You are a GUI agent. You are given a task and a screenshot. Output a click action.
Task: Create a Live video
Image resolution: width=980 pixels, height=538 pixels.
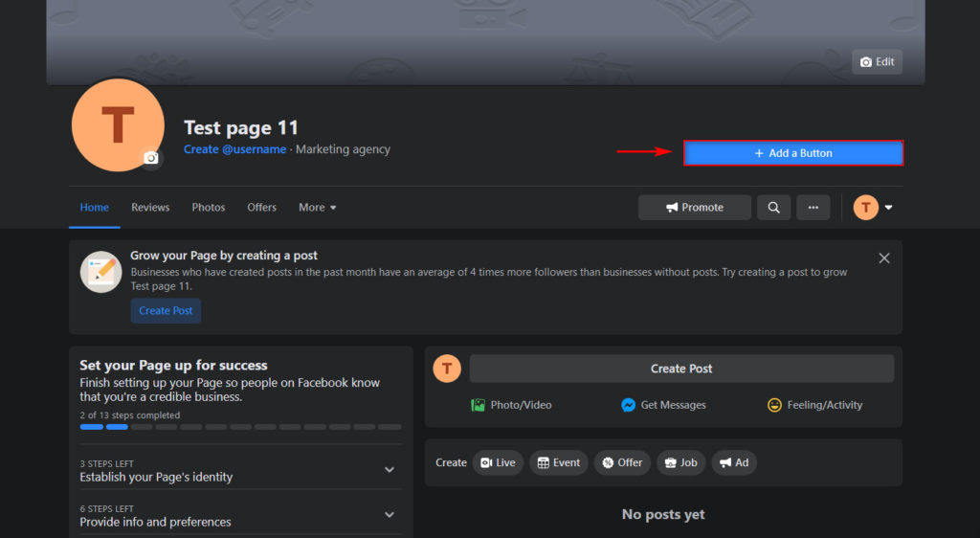pos(498,463)
